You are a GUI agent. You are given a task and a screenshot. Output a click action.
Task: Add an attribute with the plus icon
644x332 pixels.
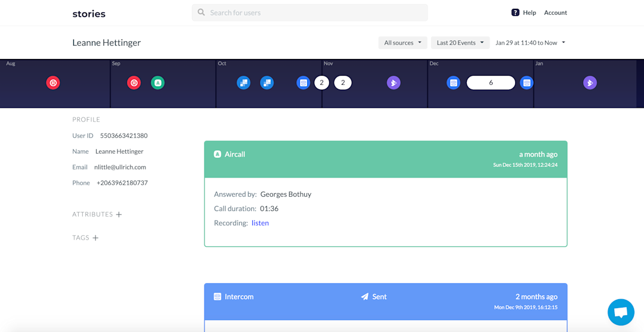pyautogui.click(x=119, y=214)
